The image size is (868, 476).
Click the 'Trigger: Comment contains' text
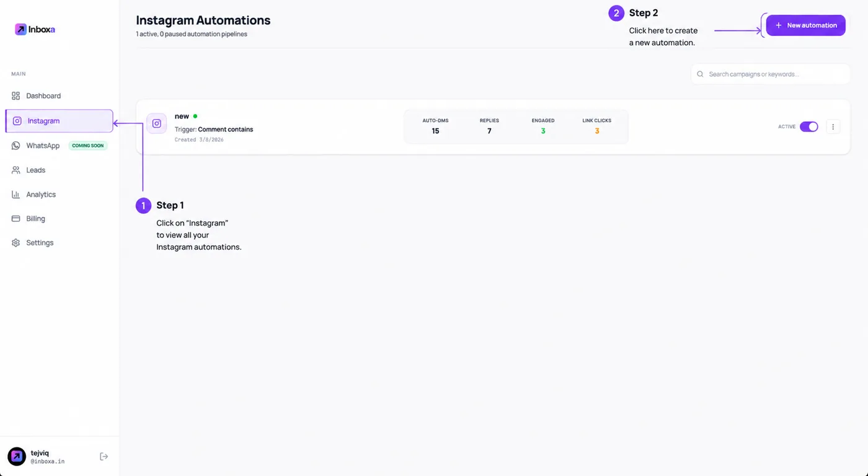214,130
